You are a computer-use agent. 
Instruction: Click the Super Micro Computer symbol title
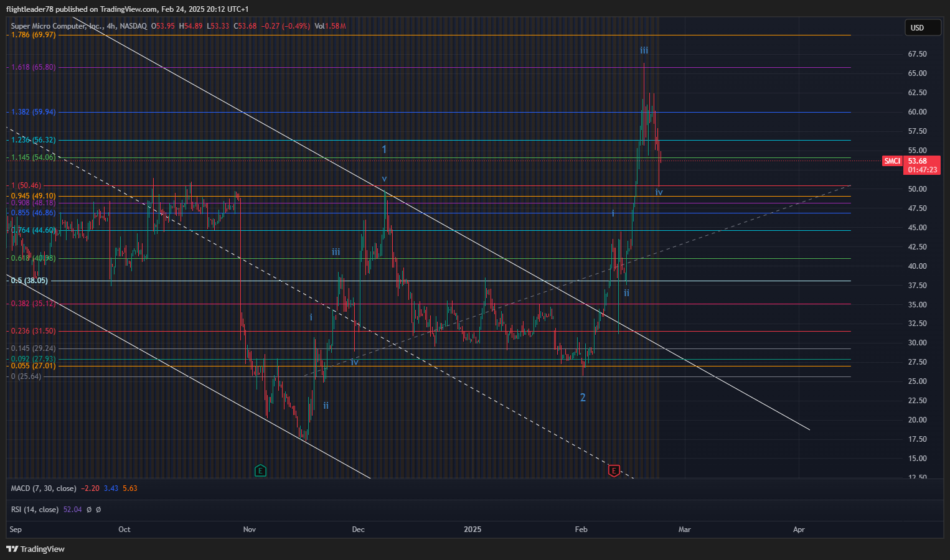tap(57, 26)
